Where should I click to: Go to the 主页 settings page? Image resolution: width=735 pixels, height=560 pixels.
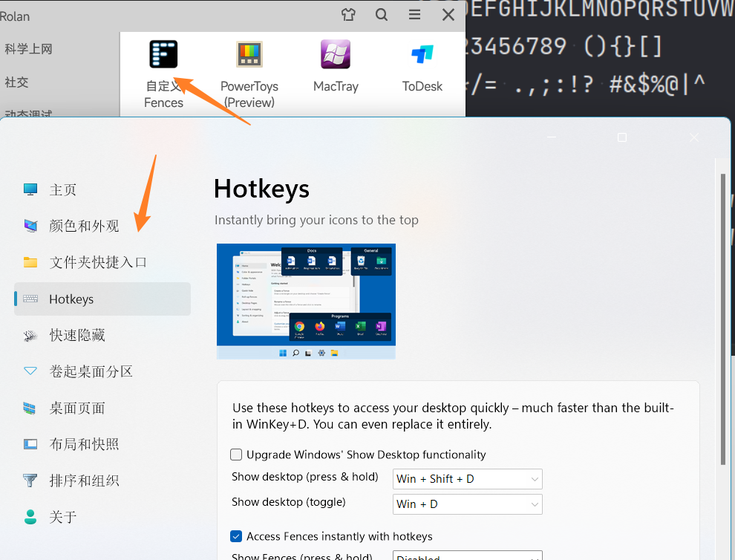point(102,189)
